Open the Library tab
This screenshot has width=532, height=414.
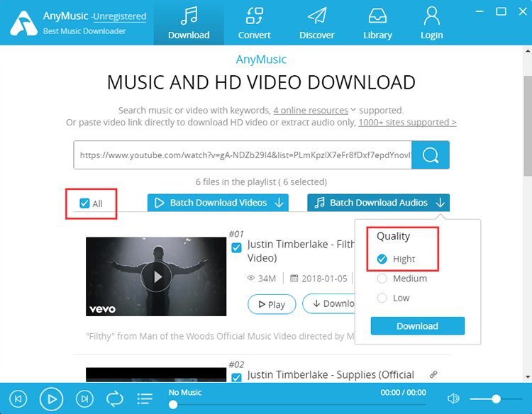pos(377,23)
